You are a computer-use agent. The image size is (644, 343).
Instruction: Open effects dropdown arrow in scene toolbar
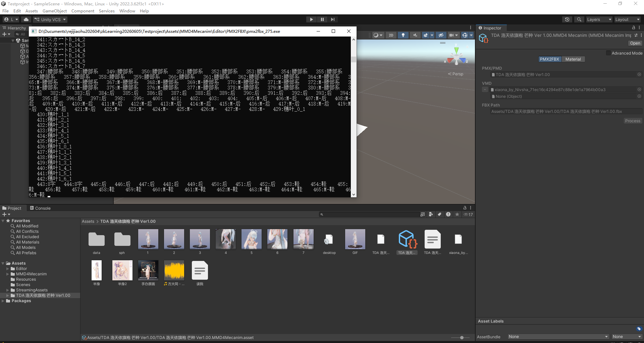432,35
